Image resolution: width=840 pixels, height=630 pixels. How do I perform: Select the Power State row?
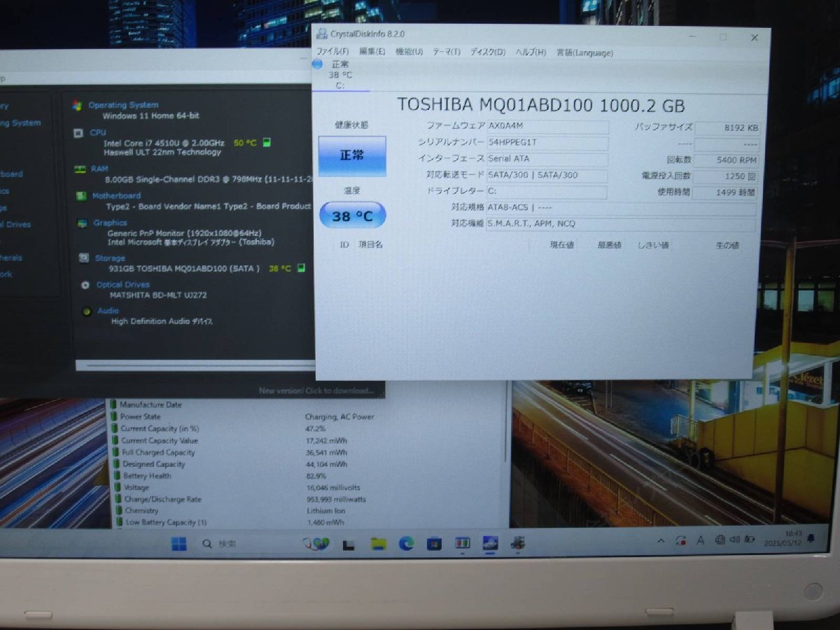308,416
